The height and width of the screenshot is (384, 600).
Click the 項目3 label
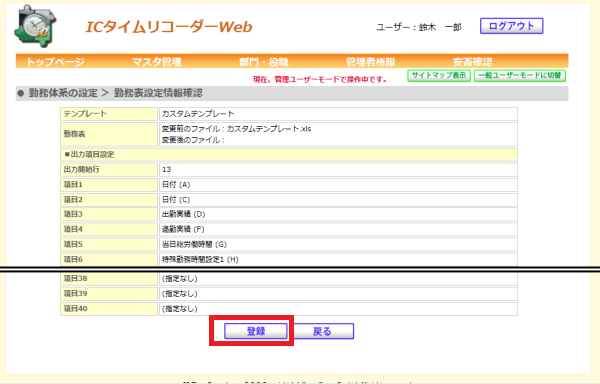[x=109, y=214]
